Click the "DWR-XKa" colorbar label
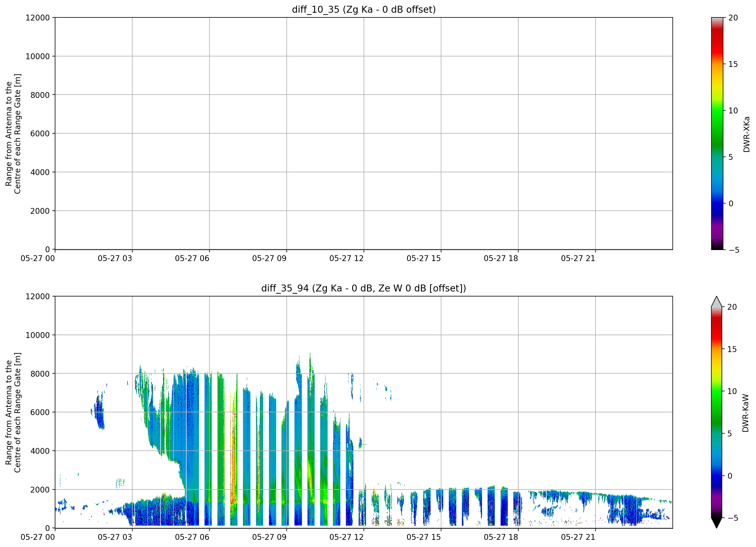This screenshot has width=756, height=547. pos(747,134)
